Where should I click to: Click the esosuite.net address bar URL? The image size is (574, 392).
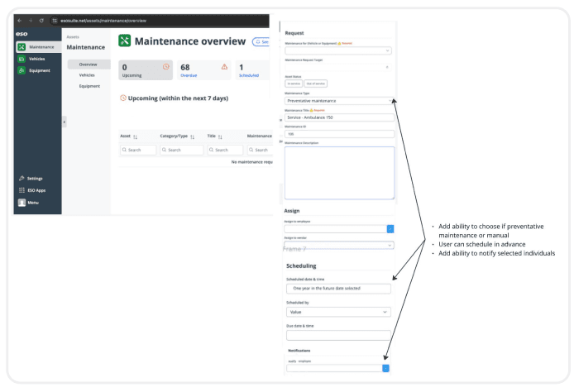tap(103, 21)
